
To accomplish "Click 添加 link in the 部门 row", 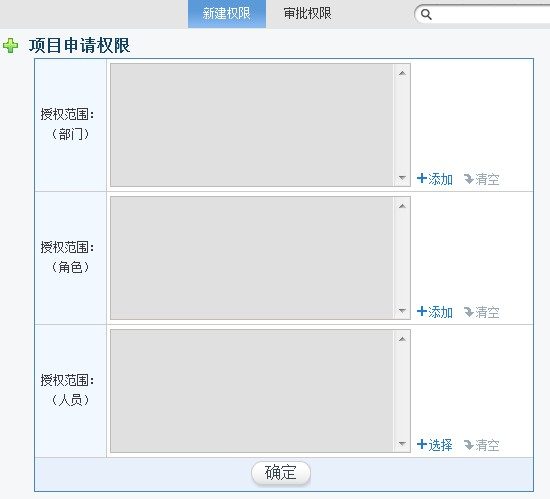I will [x=435, y=179].
